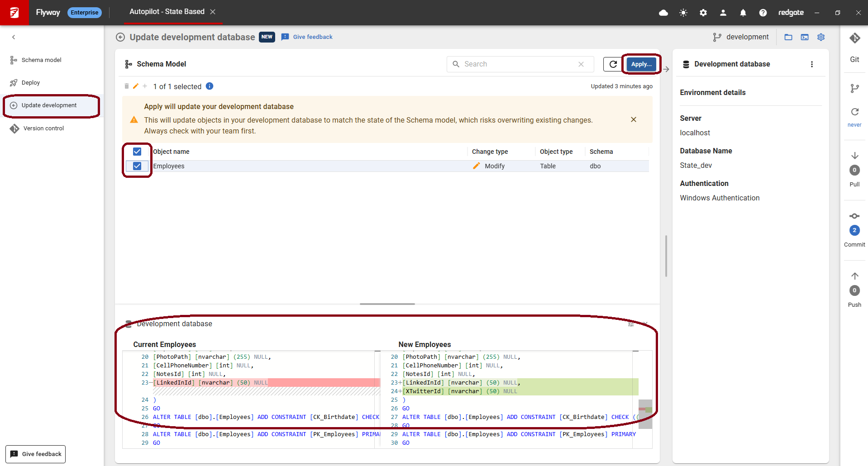Click bottom-left Give feedback button
This screenshot has width=868, height=466.
tap(36, 454)
